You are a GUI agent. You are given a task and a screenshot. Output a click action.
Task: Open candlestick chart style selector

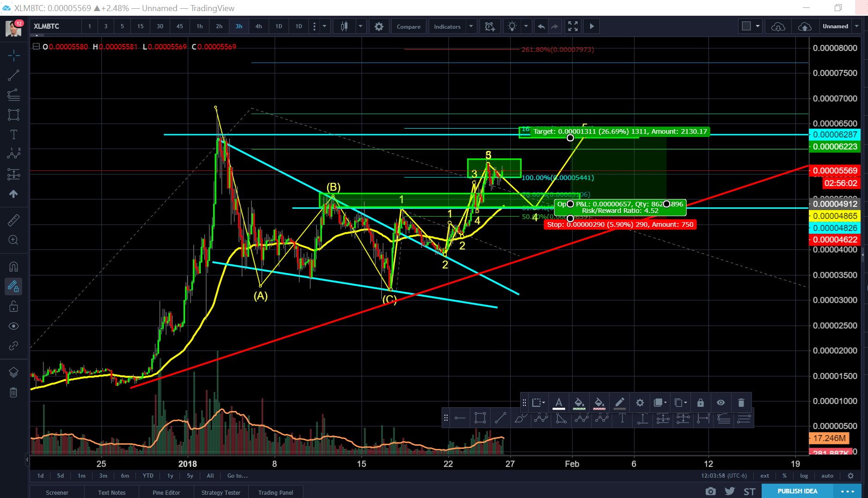[x=344, y=26]
